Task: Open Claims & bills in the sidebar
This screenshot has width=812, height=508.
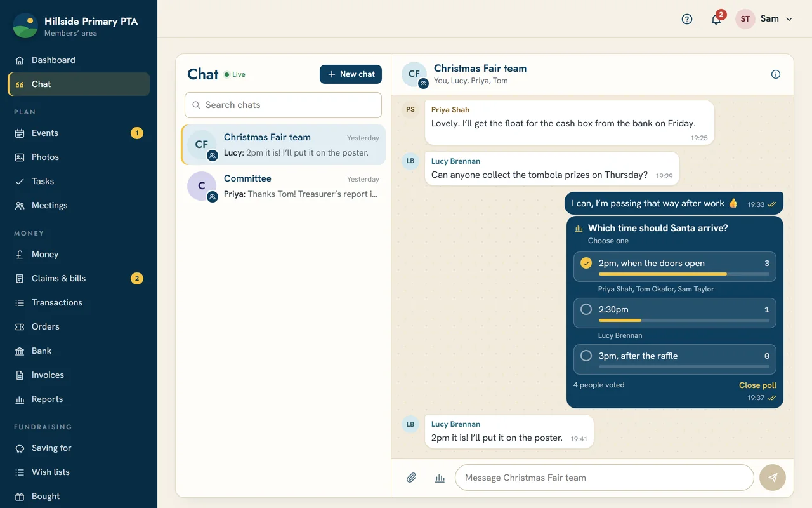Action: [x=79, y=278]
